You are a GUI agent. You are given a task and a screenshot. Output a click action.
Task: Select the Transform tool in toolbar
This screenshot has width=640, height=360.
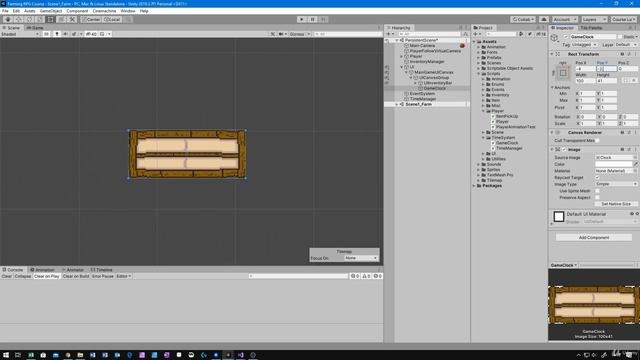pyautogui.click(x=61, y=19)
